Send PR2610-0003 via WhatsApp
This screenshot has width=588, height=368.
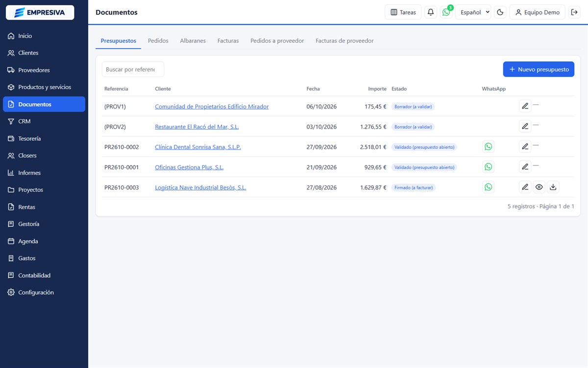pos(489,187)
